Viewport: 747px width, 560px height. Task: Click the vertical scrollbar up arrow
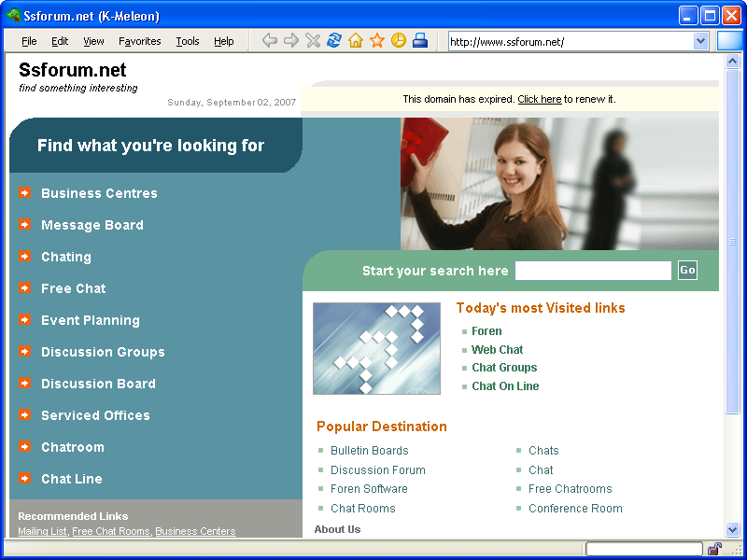click(x=732, y=61)
